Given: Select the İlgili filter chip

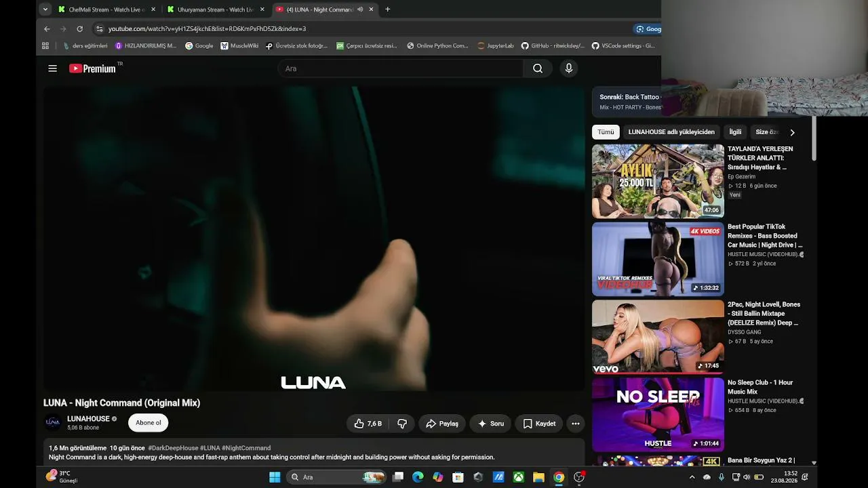Looking at the screenshot, I should (735, 132).
